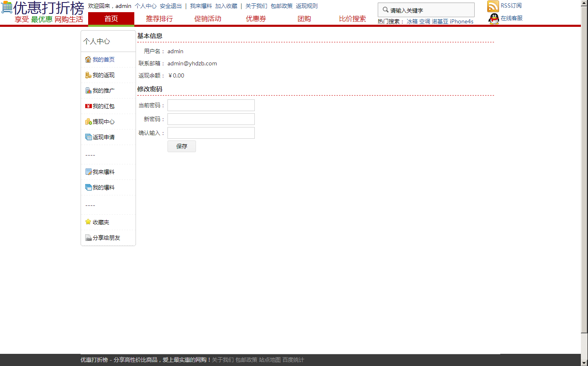Click the window icon beside 我的爆料
This screenshot has width=588, height=366.
coord(88,187)
